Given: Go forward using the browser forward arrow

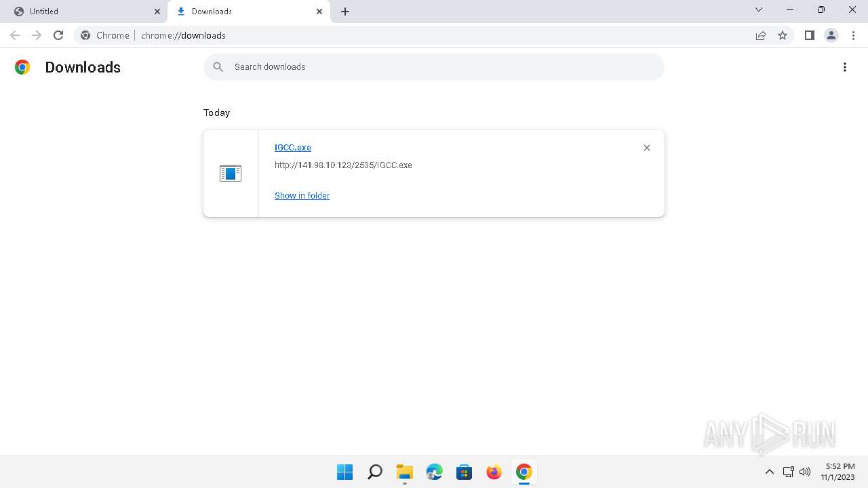Looking at the screenshot, I should (37, 35).
